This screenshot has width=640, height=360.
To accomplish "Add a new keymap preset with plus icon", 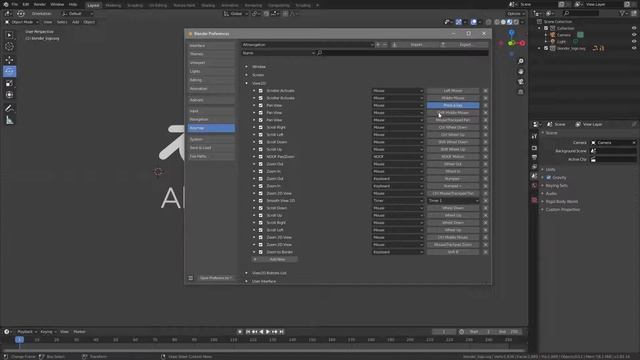I will pyautogui.click(x=378, y=44).
